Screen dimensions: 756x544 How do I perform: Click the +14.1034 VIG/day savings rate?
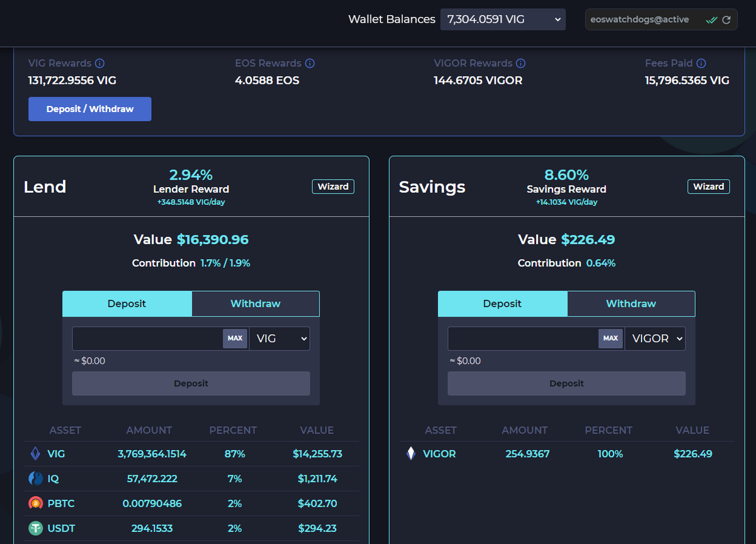pos(566,202)
